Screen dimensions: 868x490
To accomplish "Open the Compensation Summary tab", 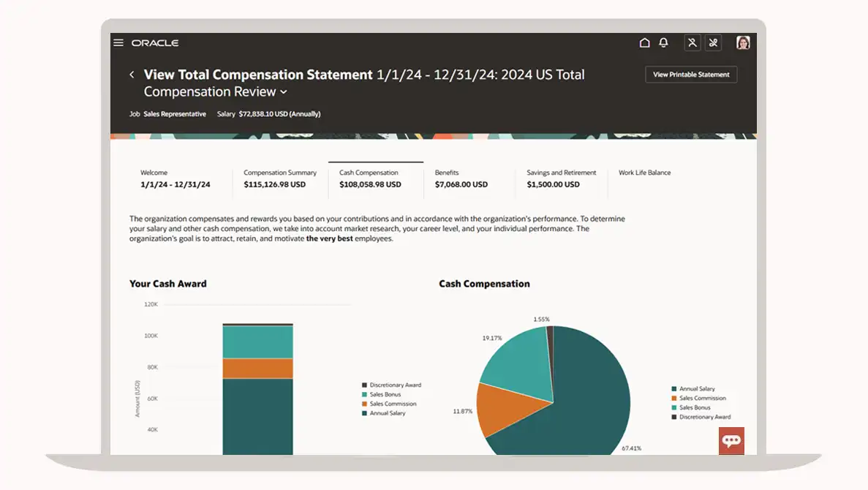I will [x=280, y=179].
